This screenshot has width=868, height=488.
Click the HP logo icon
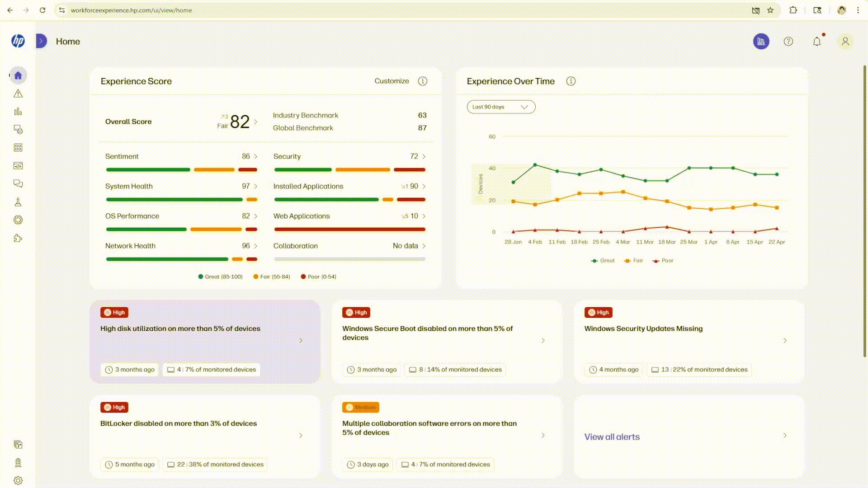coord(18,41)
